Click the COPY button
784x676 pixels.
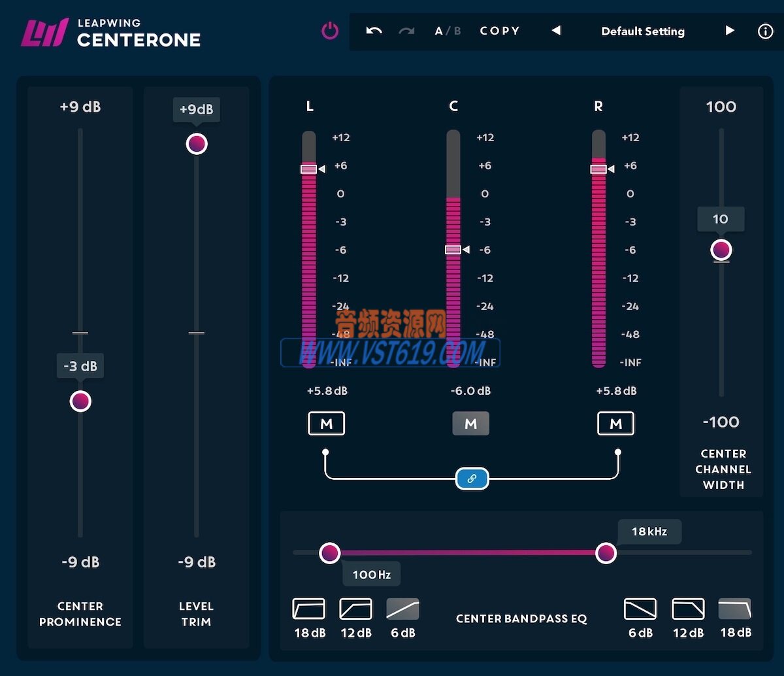pyautogui.click(x=500, y=31)
